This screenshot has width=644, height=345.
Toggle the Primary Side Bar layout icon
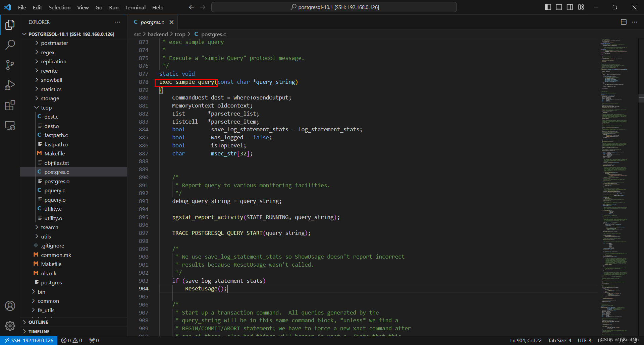click(x=548, y=7)
